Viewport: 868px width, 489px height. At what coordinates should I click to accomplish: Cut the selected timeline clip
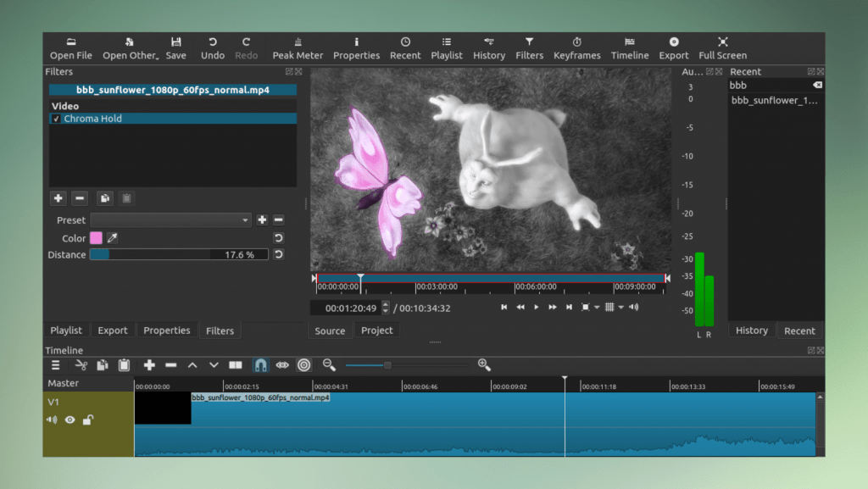coord(81,365)
